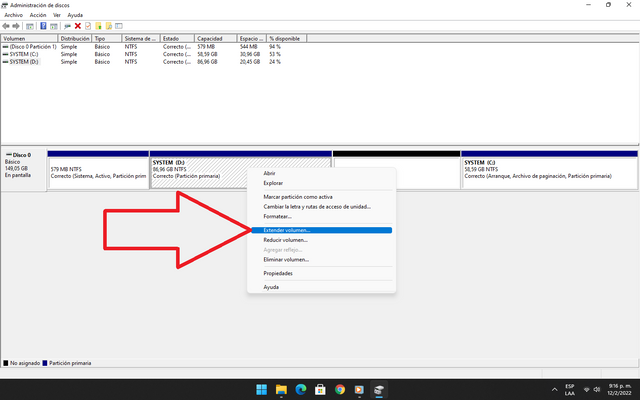
Task: Click the black No asignado legend swatch
Action: [6, 363]
